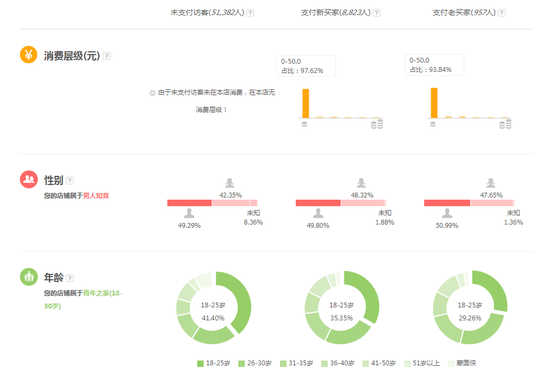Click male icon above 49.80% value
Screen dimensions: 546x384
pyautogui.click(x=318, y=213)
